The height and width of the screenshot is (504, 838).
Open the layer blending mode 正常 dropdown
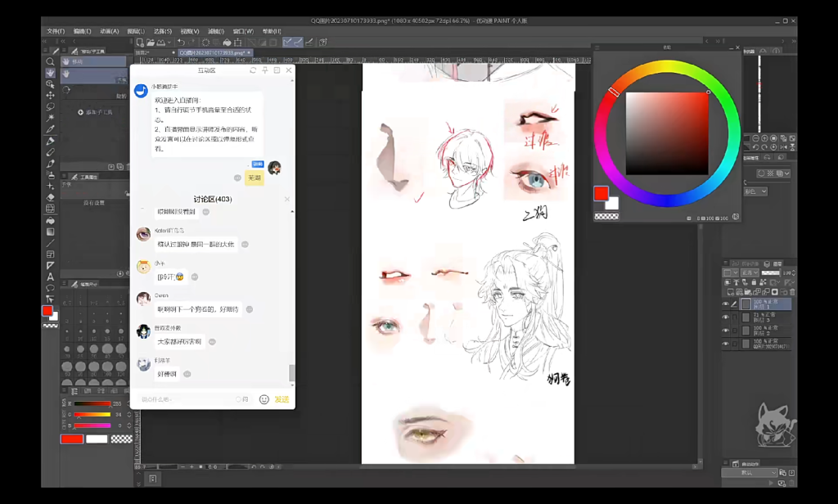pyautogui.click(x=749, y=272)
